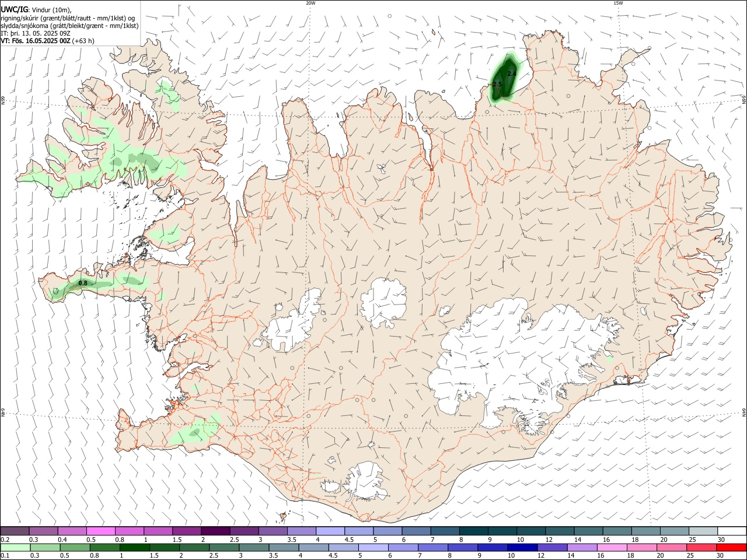
Task: Click the 2.5 value at the dark green patch edge
Action: (x=497, y=85)
